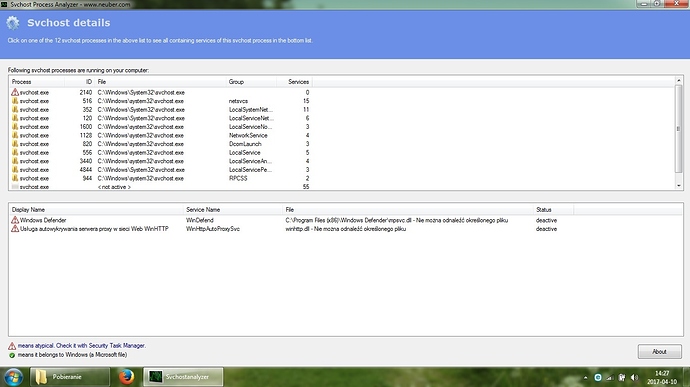Viewport: 690px width, 387px height.
Task: Sort process list by ID column
Action: [80, 82]
